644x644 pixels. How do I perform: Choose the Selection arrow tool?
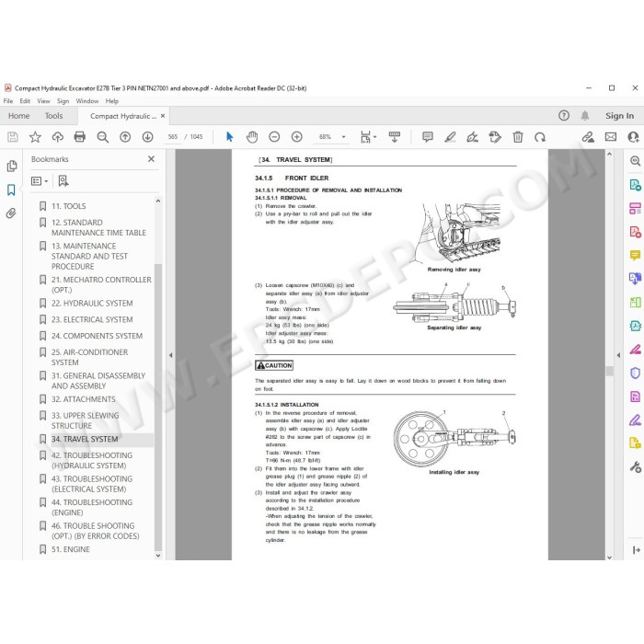230,137
